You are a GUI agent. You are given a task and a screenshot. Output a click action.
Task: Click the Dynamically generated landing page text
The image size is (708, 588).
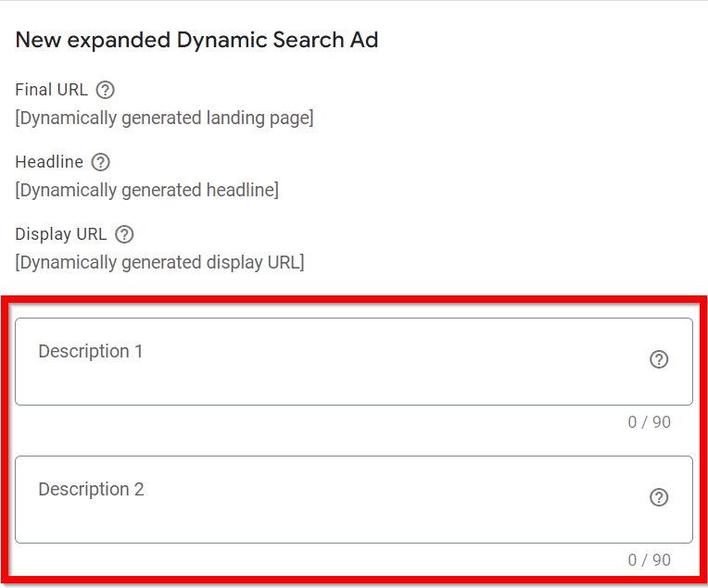click(x=164, y=119)
